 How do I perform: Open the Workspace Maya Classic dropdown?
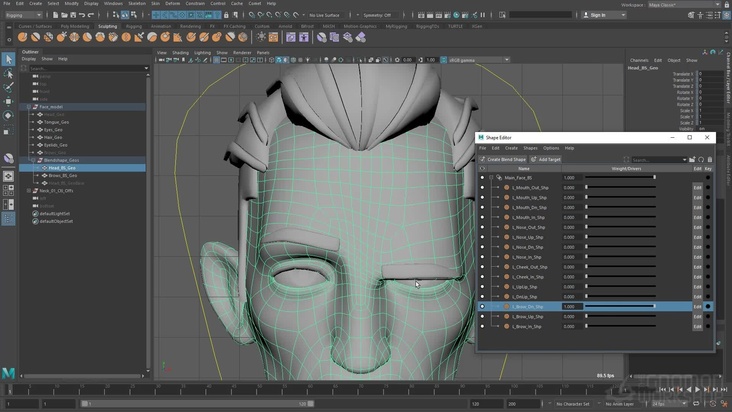683,5
